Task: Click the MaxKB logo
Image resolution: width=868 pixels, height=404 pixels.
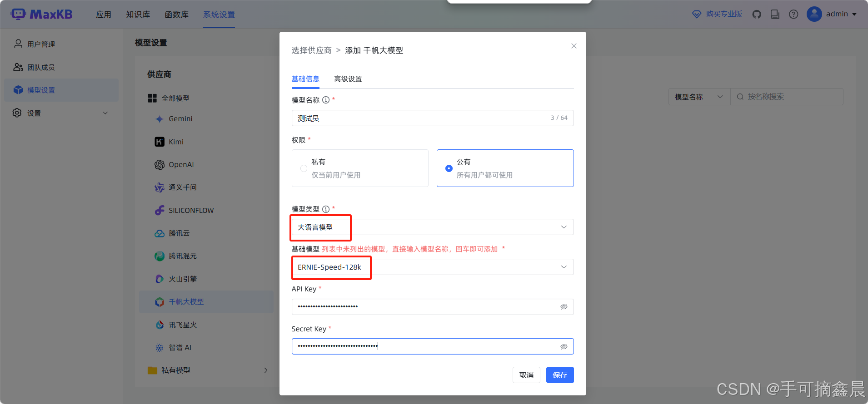Action: [41, 14]
